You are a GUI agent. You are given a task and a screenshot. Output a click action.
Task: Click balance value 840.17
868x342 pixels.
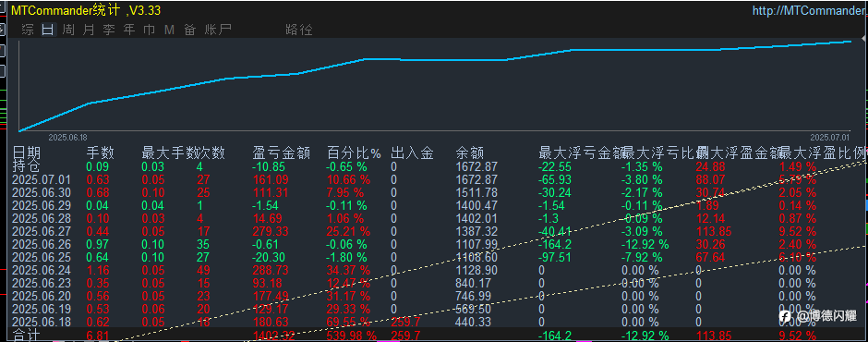point(474,283)
